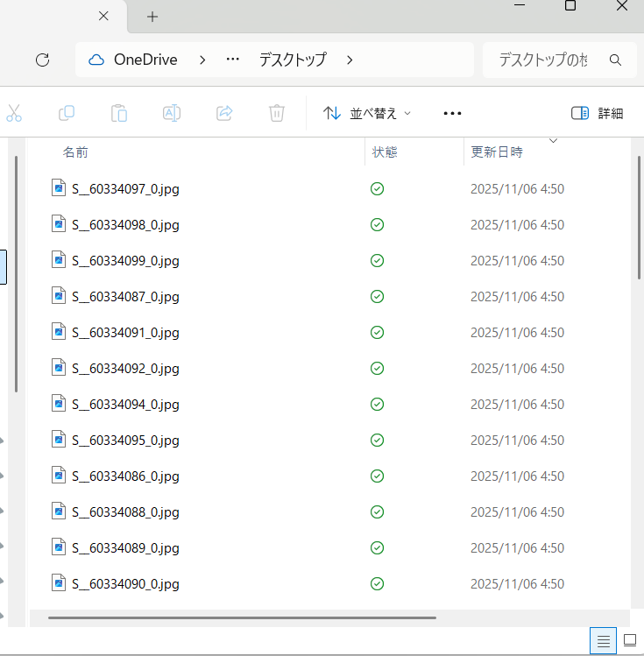Click the horizontal scrollbar of file list
The height and width of the screenshot is (656, 644).
pyautogui.click(x=242, y=617)
